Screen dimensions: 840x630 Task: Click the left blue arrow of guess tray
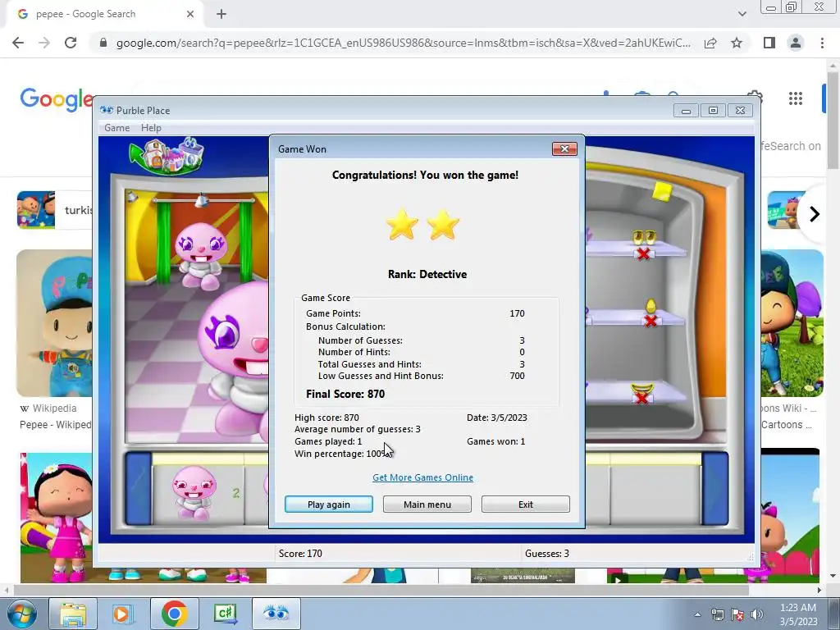pyautogui.click(x=138, y=489)
